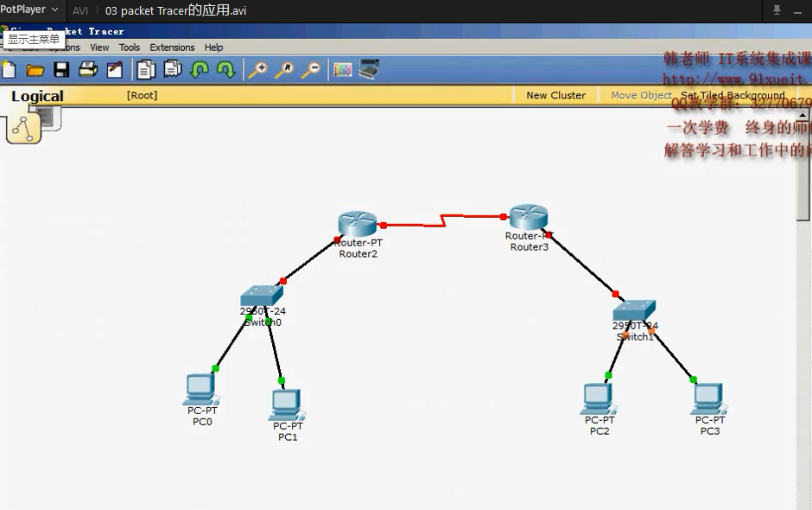The width and height of the screenshot is (812, 510).
Task: Launch the Activity Wizard toolbar icon
Action: [114, 70]
